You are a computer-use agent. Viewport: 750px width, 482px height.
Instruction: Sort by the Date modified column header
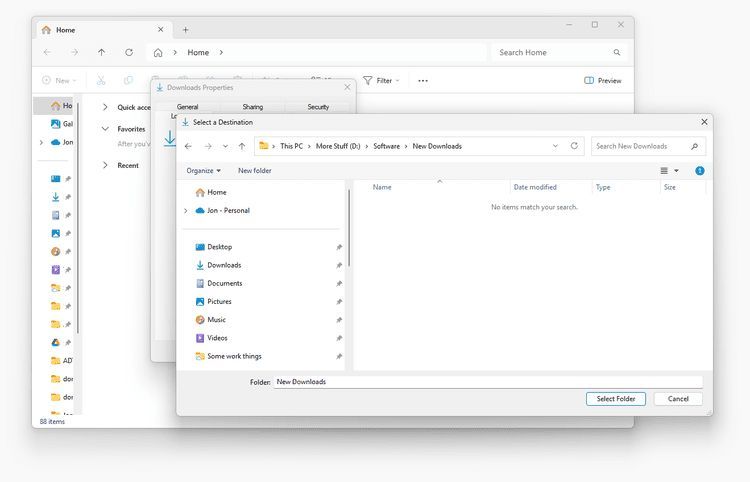[x=535, y=187]
